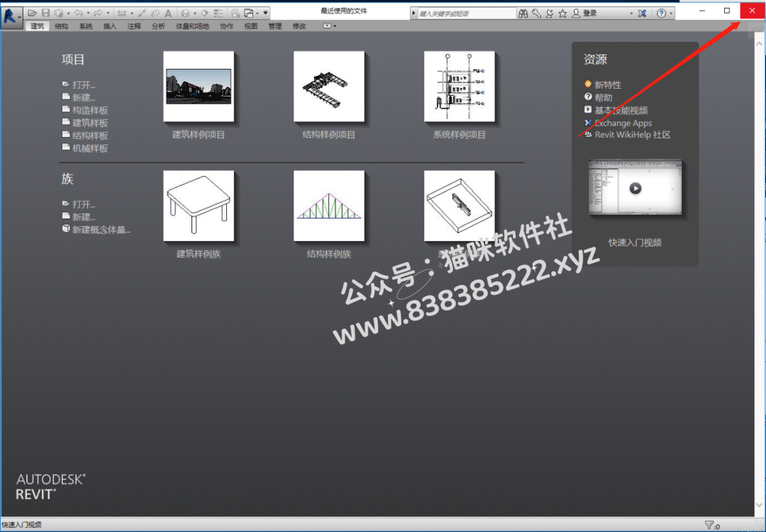The image size is (766, 532).
Task: Click the Subscription Center key icon
Action: [x=536, y=13]
